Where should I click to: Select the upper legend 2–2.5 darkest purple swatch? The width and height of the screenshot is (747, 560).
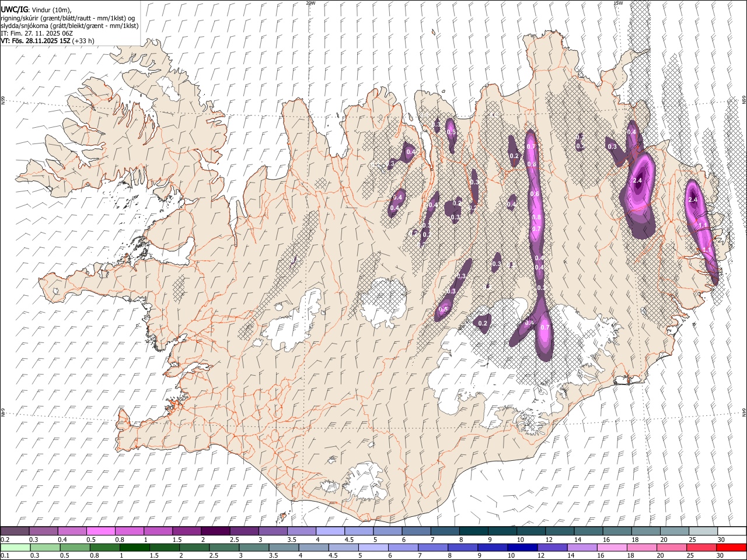pos(215,531)
